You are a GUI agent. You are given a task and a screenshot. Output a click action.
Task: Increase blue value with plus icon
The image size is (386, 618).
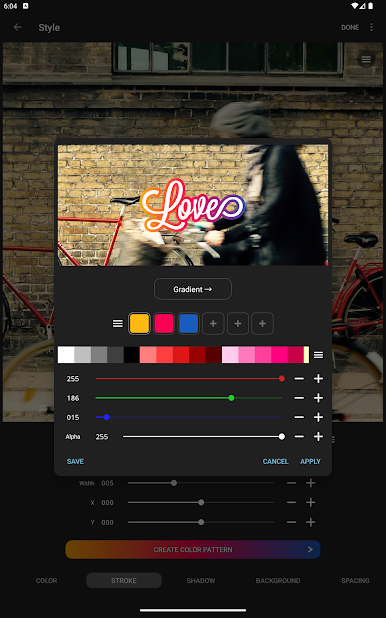(319, 417)
